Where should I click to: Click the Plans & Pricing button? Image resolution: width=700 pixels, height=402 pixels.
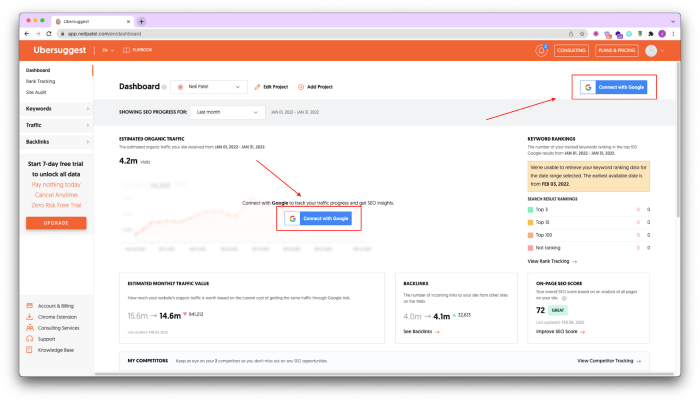(x=617, y=50)
